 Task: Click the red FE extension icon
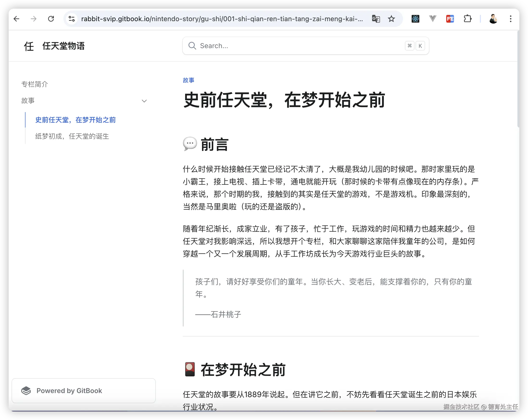(x=450, y=19)
